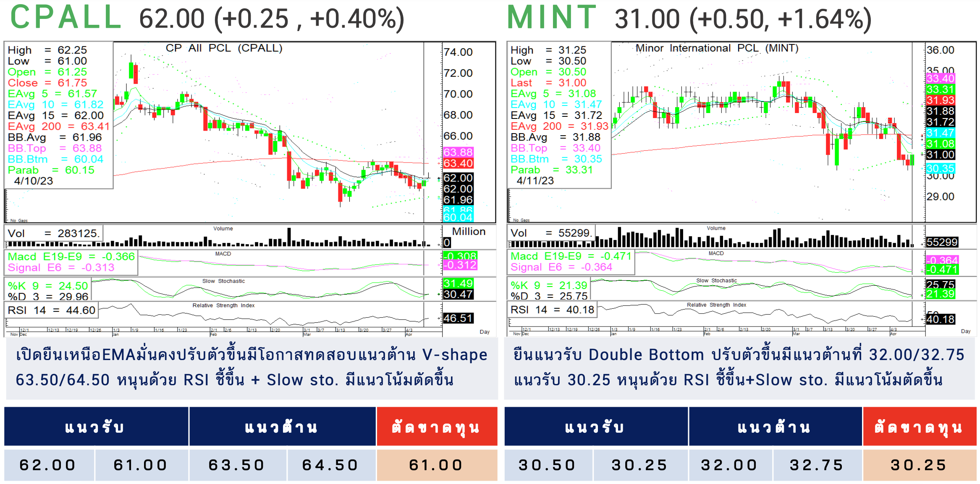Click MINT resistance cell 32.00
This screenshot has width=980, height=484.
(730, 465)
